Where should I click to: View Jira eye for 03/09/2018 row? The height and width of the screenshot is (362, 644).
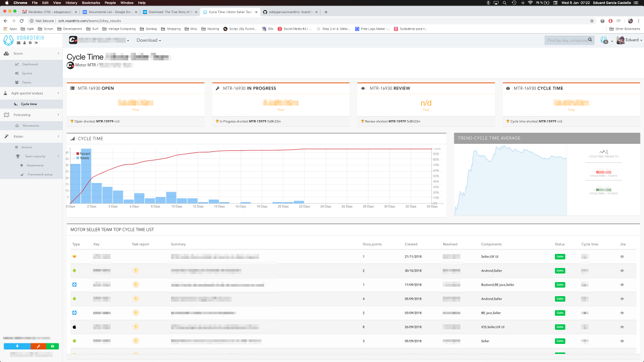[622, 313]
